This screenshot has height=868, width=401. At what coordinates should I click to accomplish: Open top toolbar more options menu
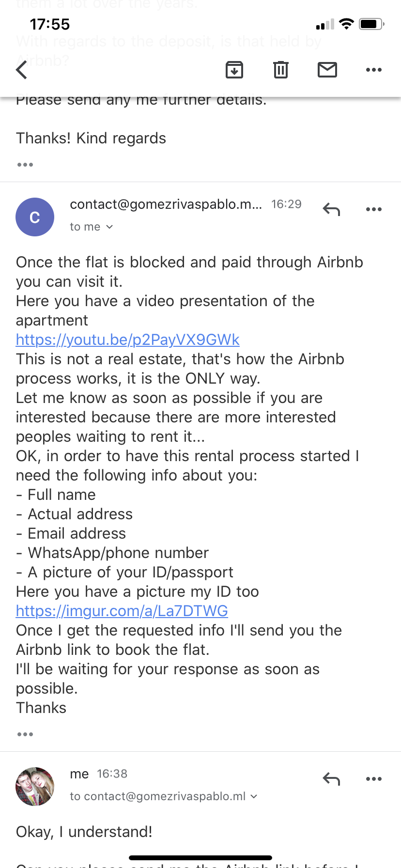tap(374, 70)
